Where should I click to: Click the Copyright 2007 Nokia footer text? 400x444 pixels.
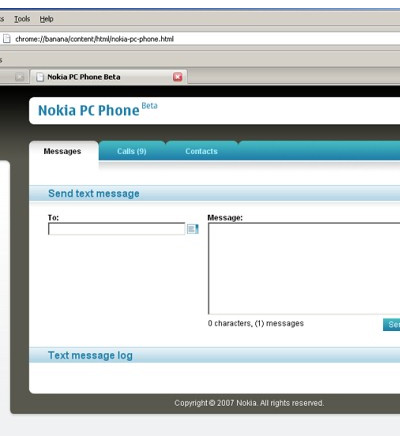249,403
